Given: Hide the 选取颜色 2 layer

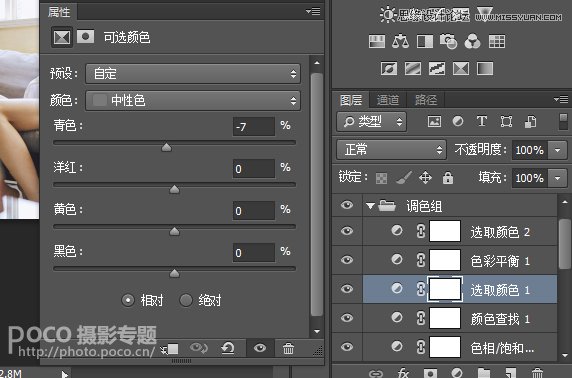Looking at the screenshot, I should coord(347,231).
